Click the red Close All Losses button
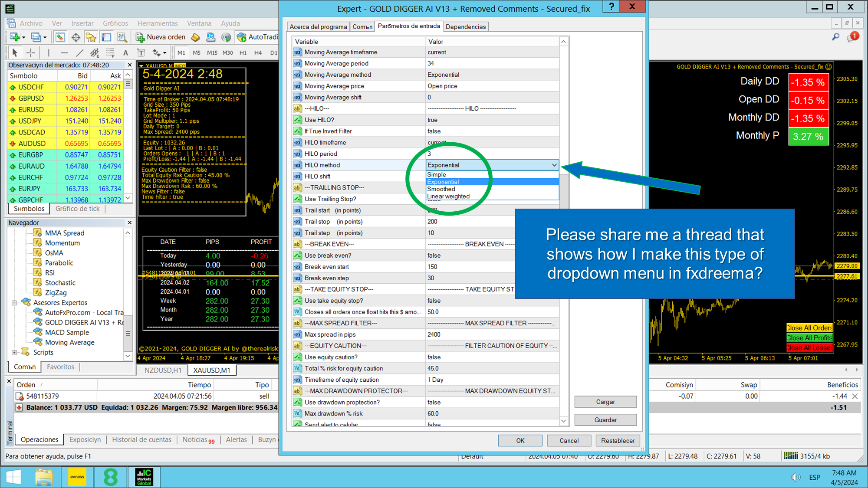This screenshot has height=488, width=868. point(809,348)
